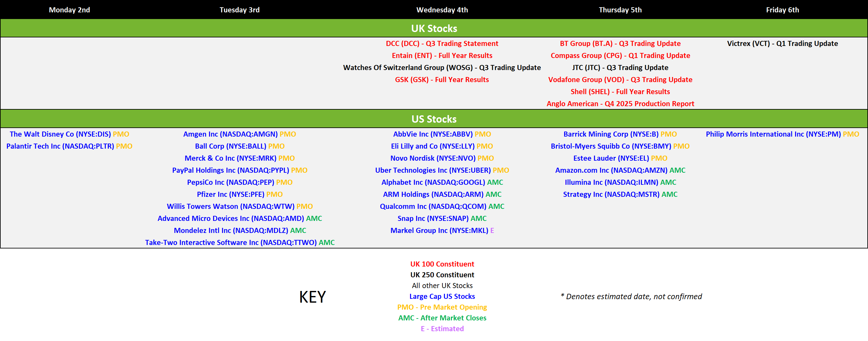Click the UK Stocks section banner
868x341 pixels.
pyautogui.click(x=434, y=28)
